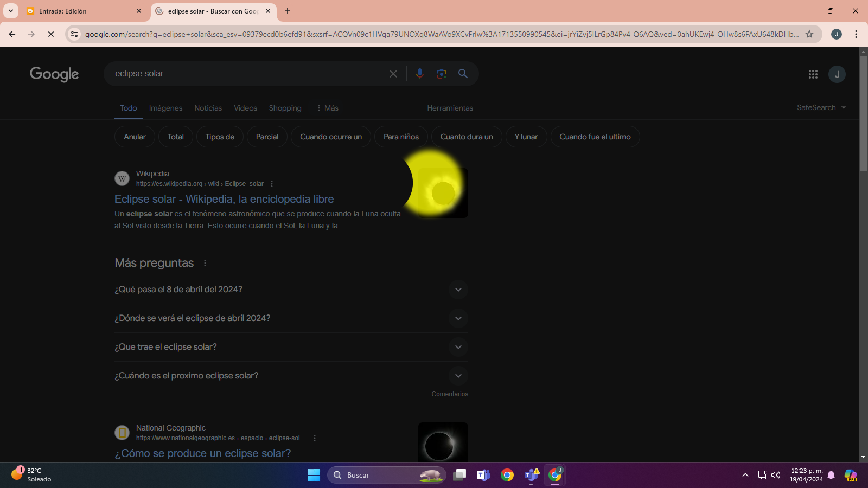This screenshot has height=488, width=868.
Task: Open the tab search dropdown arrow
Action: pos(11,11)
